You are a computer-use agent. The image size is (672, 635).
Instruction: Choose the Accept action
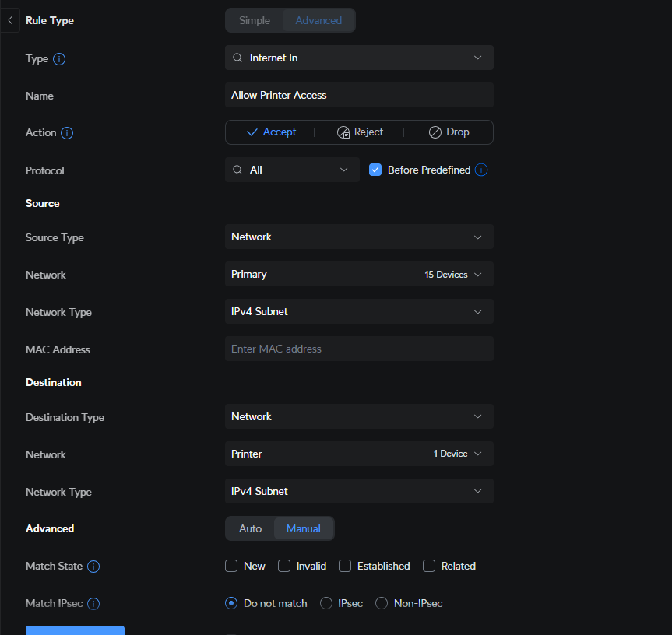pyautogui.click(x=271, y=132)
